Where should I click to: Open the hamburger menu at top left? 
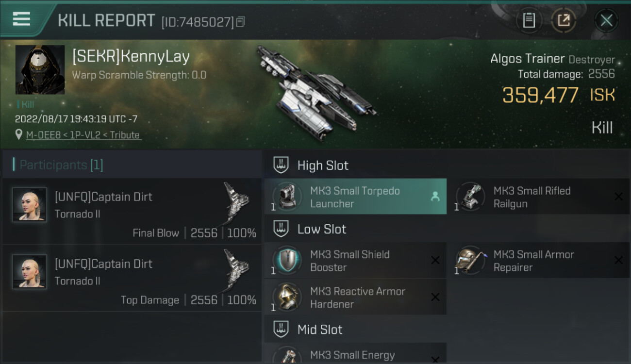click(x=22, y=19)
